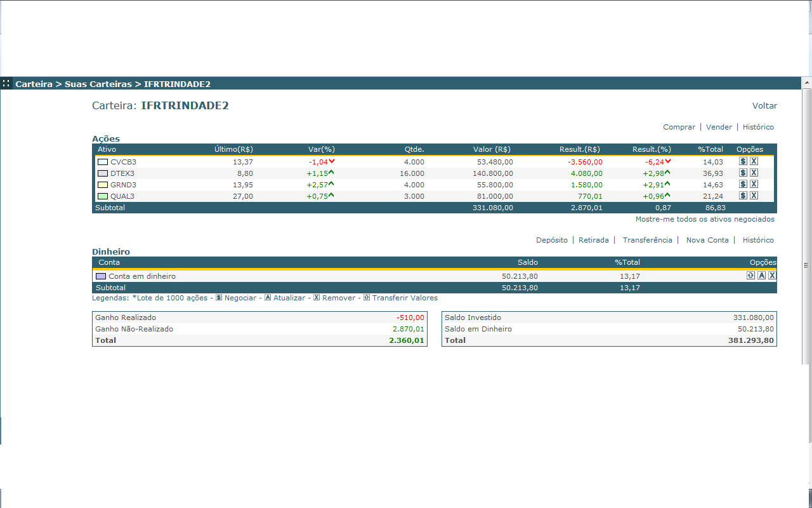Open the Transferência link
Image resolution: width=812 pixels, height=508 pixels.
(x=647, y=240)
